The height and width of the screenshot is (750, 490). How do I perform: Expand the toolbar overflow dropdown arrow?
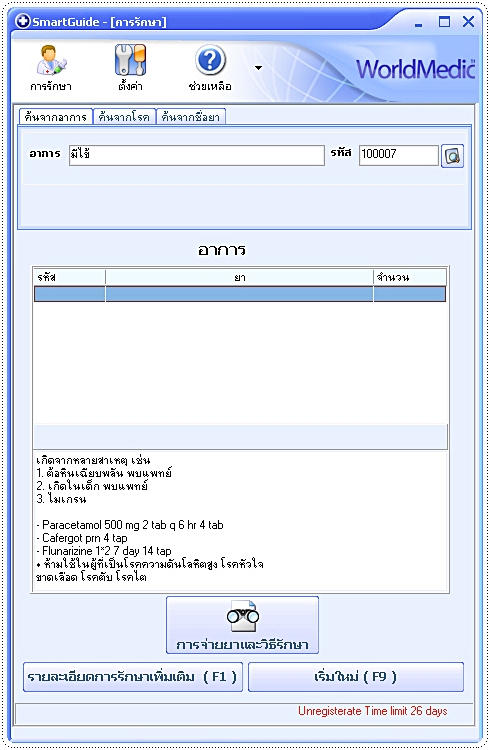pyautogui.click(x=258, y=68)
